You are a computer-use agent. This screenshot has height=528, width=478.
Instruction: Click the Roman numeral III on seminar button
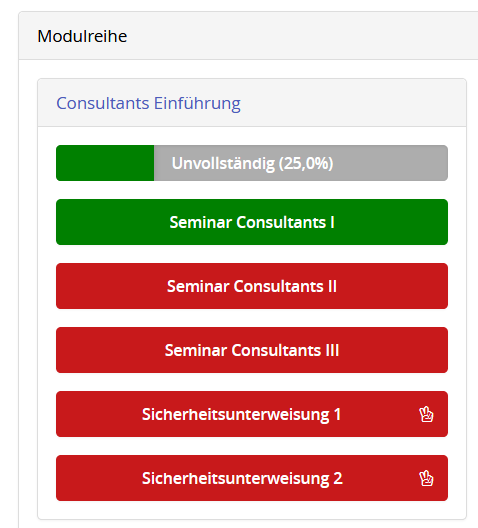point(332,350)
